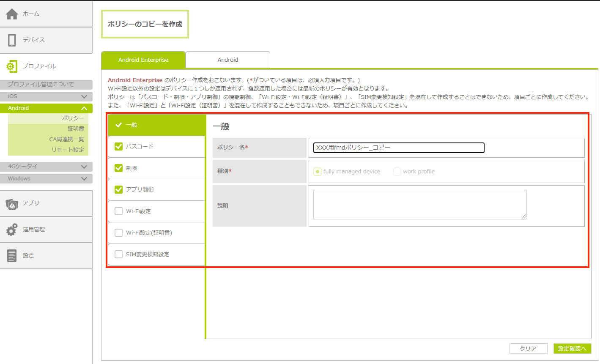The image size is (600, 364).
Task: Check the SIM変更検知設定 checkbox
Action: pyautogui.click(x=119, y=255)
